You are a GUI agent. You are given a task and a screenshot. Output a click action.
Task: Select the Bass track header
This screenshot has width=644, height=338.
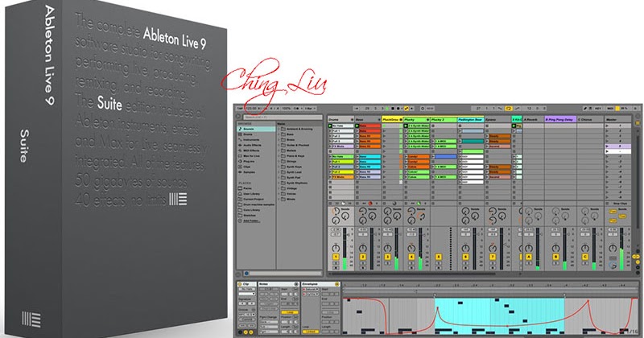coord(368,120)
